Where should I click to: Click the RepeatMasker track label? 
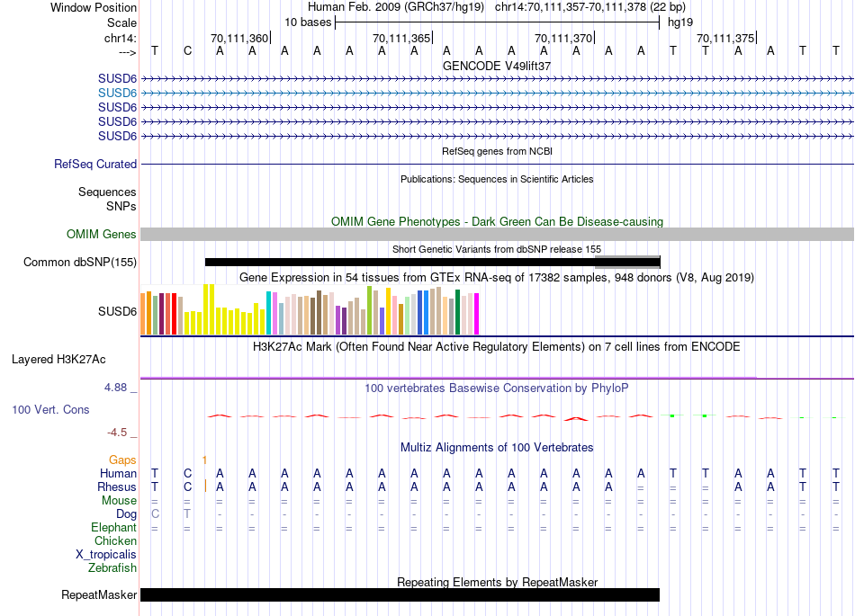click(x=99, y=595)
